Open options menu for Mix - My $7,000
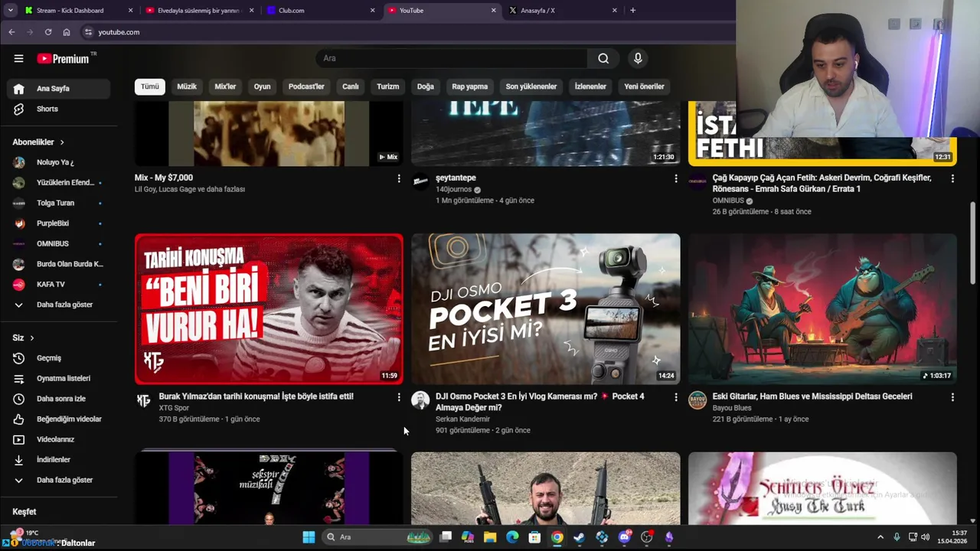 click(x=398, y=178)
